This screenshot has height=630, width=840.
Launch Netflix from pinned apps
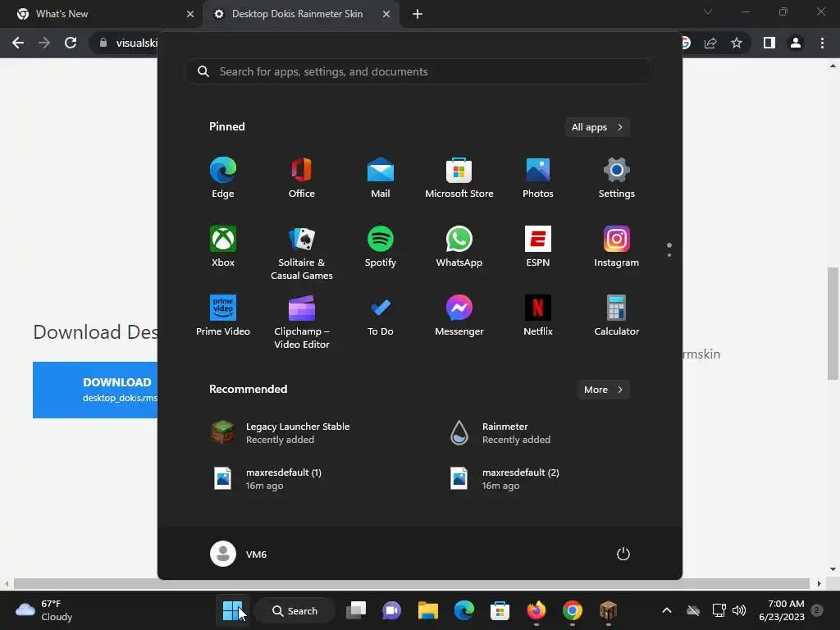click(538, 316)
